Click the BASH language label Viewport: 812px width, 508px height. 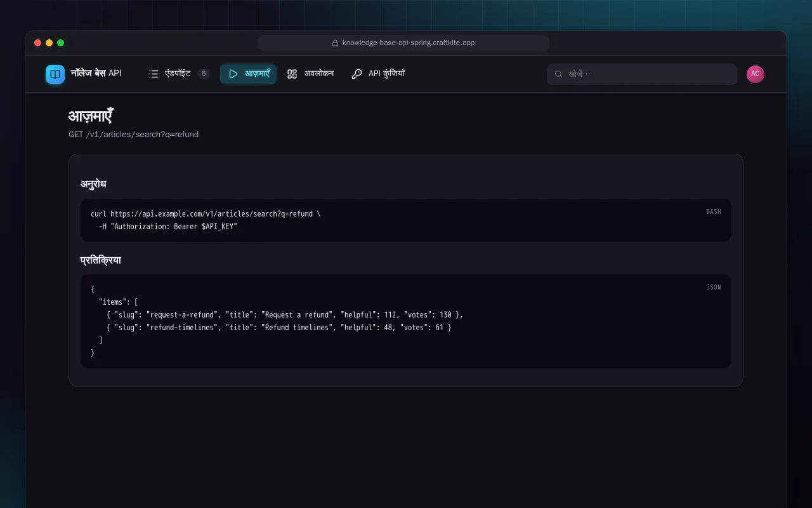click(714, 211)
